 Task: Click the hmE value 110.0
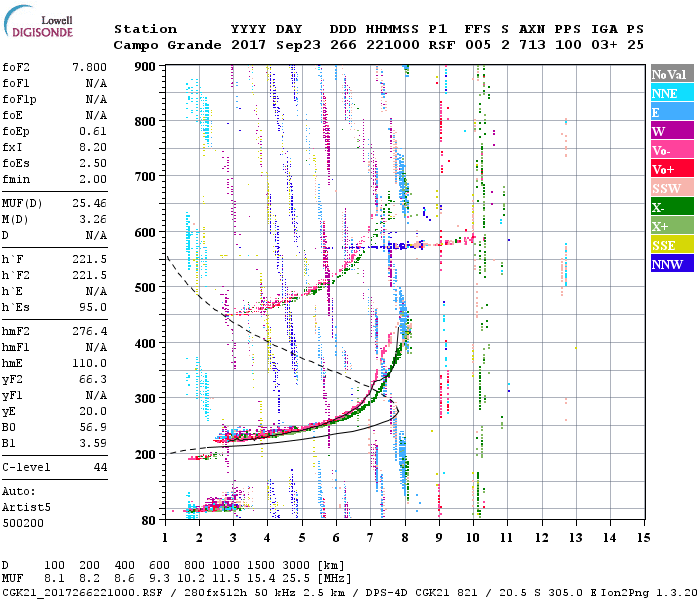pos(89,363)
